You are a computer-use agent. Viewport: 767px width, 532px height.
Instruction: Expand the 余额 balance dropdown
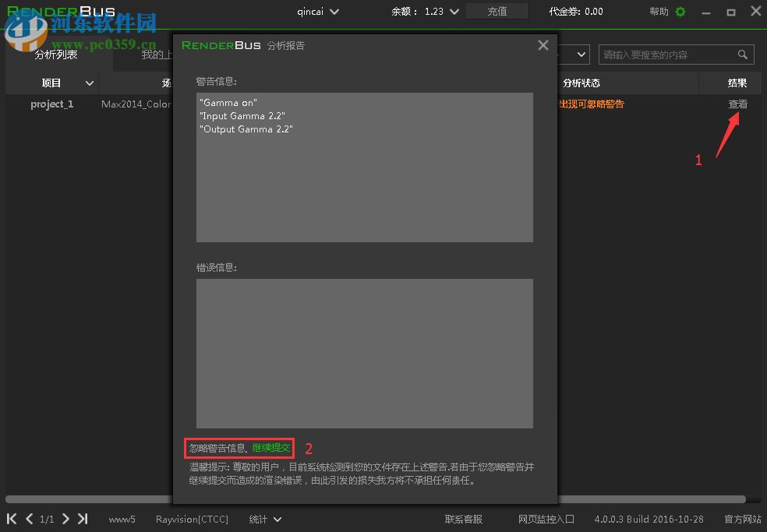[x=453, y=12]
